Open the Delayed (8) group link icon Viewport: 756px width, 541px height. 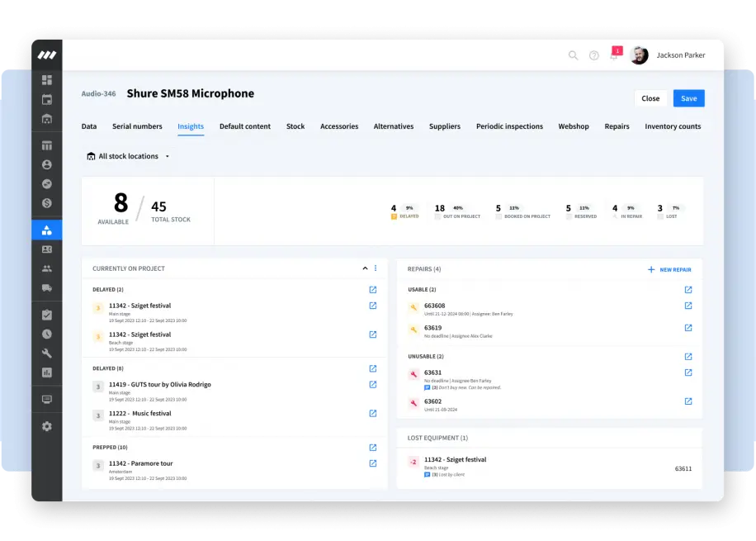373,368
